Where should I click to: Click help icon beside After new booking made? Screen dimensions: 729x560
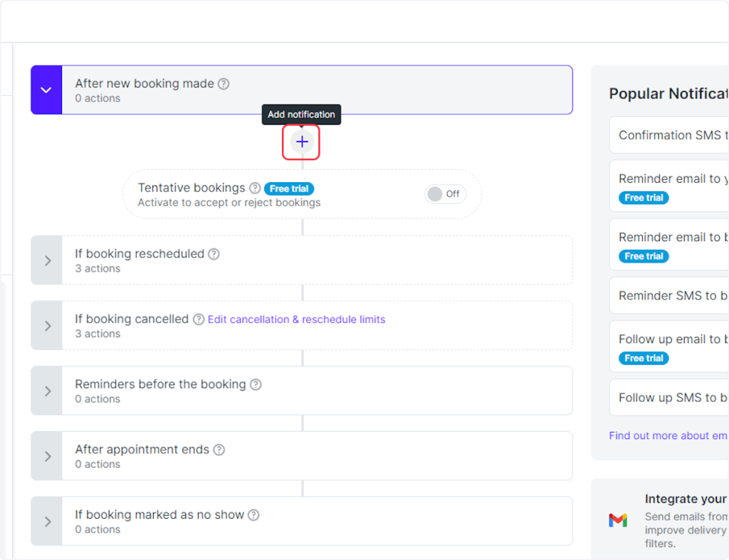[224, 84]
